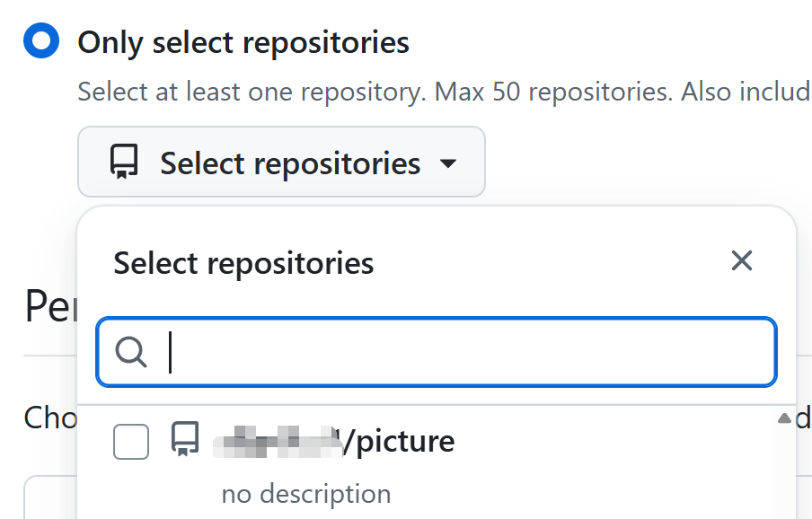Image resolution: width=812 pixels, height=519 pixels.
Task: Click the "Select repositories" popup heading
Action: (x=243, y=263)
